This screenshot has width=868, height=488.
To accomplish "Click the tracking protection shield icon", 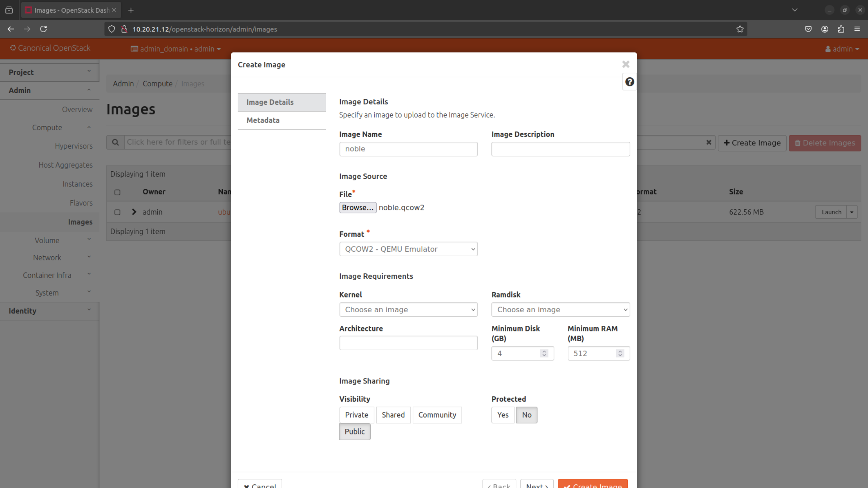I will pos(112,29).
